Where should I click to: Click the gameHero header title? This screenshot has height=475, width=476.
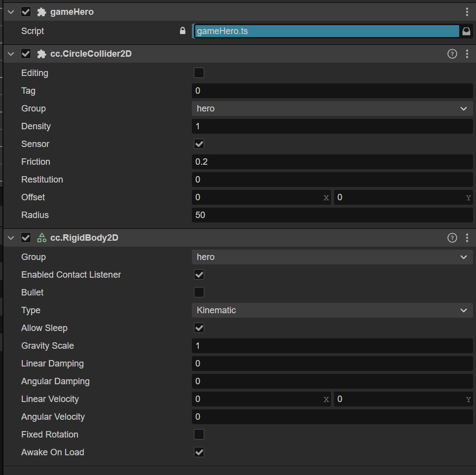(x=72, y=12)
